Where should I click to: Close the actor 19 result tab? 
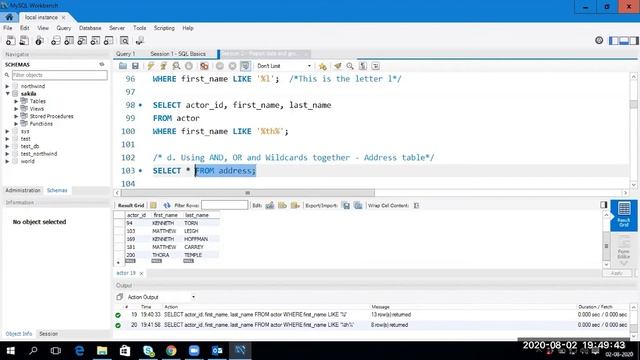(141, 273)
